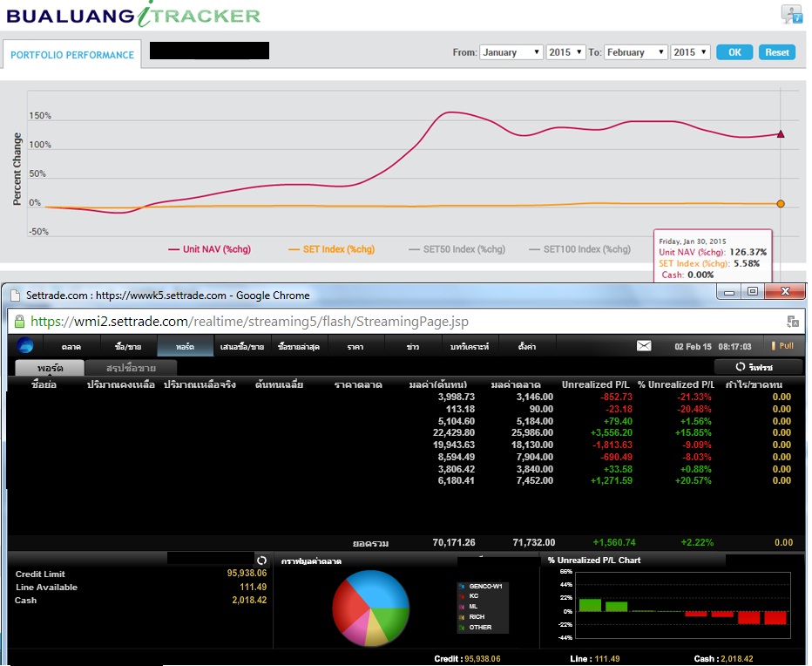Image resolution: width=812 pixels, height=666 pixels.
Task: Open the พอร์ต menu item
Action: coord(185,346)
